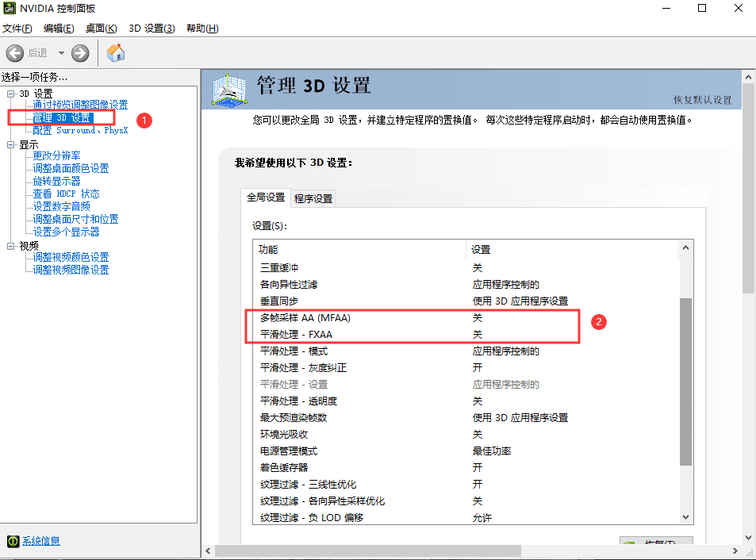Click the NVIDIA app icon in title bar
The image size is (756, 560).
10,8
